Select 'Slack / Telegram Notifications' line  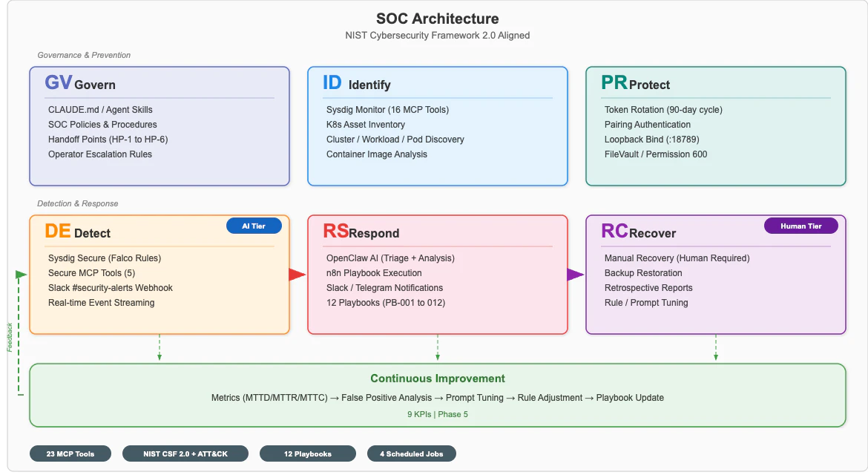tap(385, 288)
